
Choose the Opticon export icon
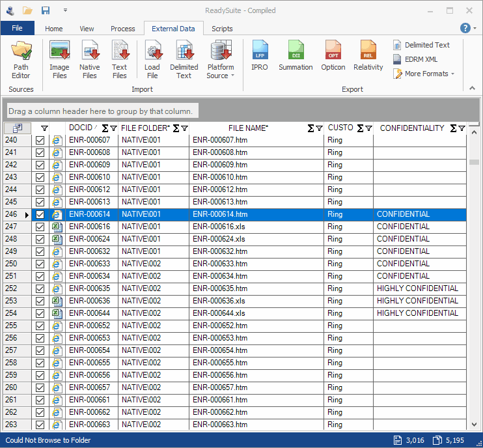coord(333,56)
